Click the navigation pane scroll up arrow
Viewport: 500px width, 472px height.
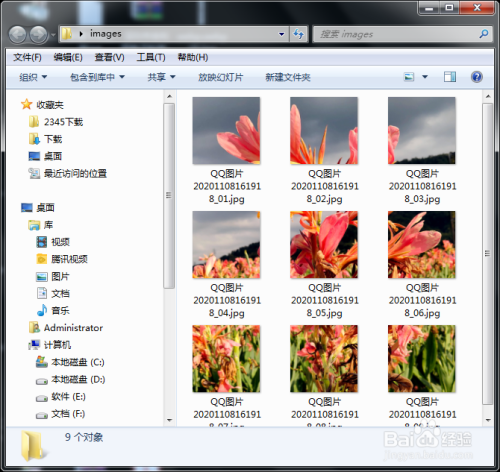(x=169, y=97)
